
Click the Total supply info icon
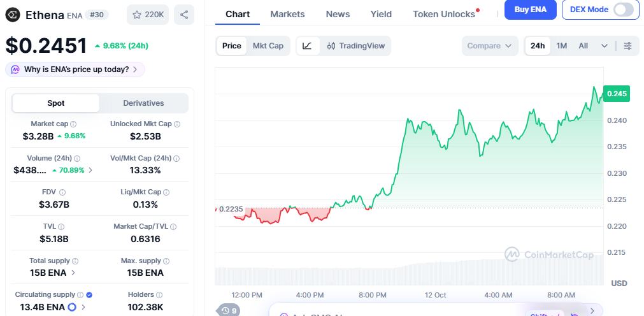coord(75,261)
